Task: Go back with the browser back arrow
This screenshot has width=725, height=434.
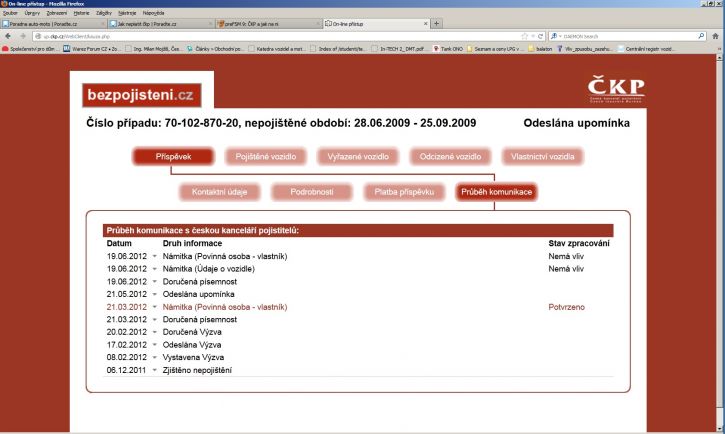Action: click(8, 36)
